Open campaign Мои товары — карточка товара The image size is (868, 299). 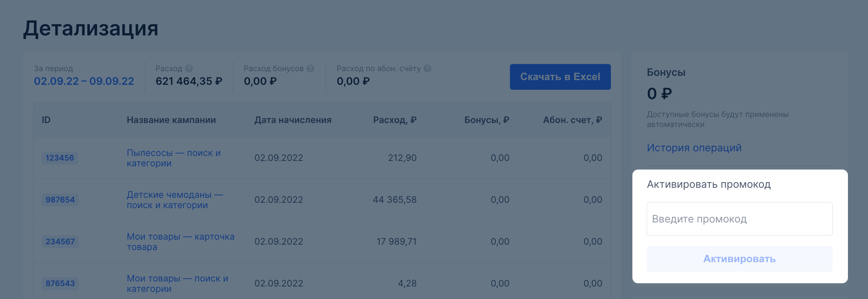click(x=180, y=242)
